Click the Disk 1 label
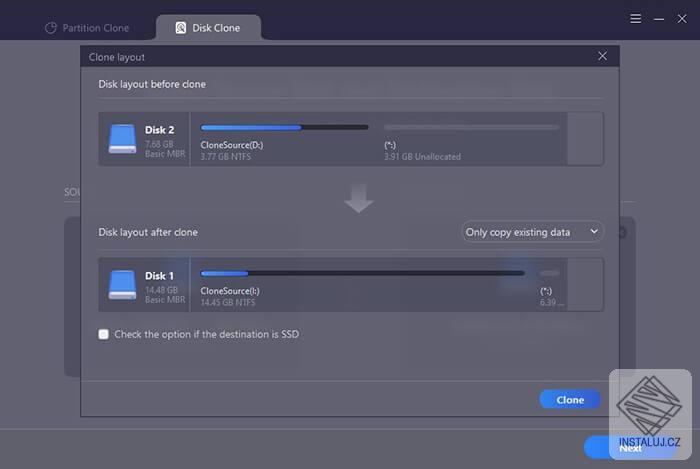Screen dimensions: 700x469 pyautogui.click(x=159, y=276)
